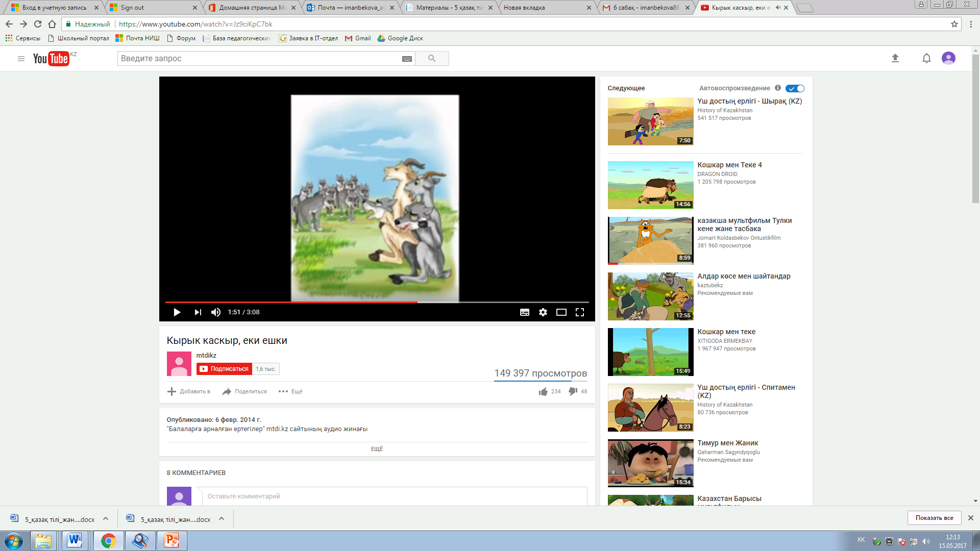Image resolution: width=980 pixels, height=551 pixels.
Task: Open video settings gear icon
Action: (543, 312)
